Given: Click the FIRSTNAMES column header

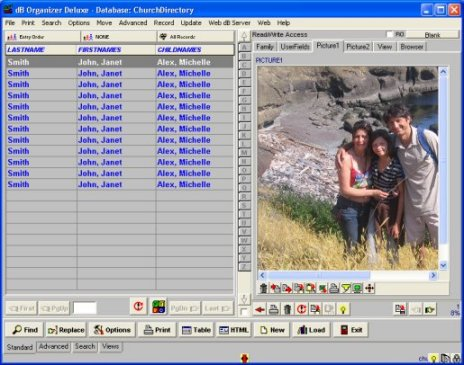Looking at the screenshot, I should pyautogui.click(x=116, y=50).
